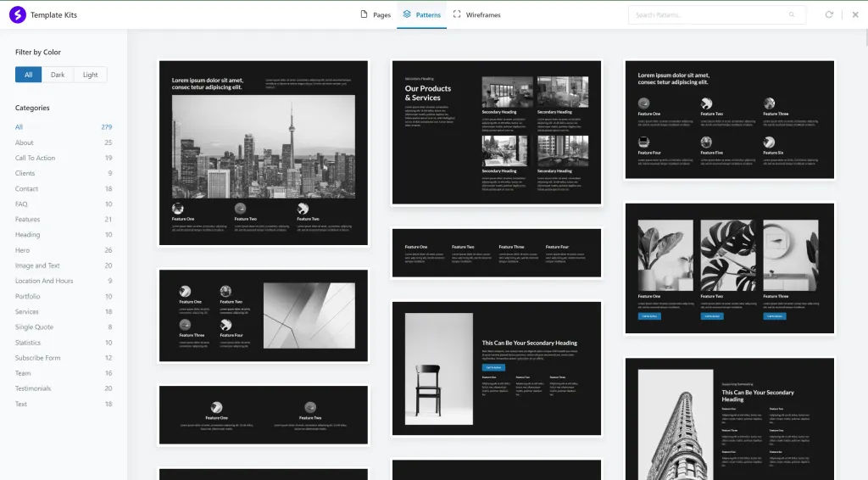Filter patterns by Dark color
The image size is (868, 480).
coord(58,75)
